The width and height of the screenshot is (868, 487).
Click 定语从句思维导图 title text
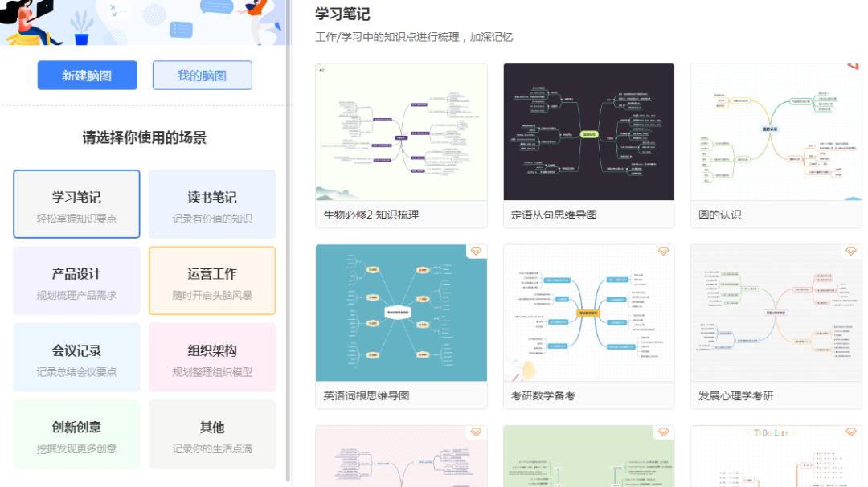(x=554, y=215)
